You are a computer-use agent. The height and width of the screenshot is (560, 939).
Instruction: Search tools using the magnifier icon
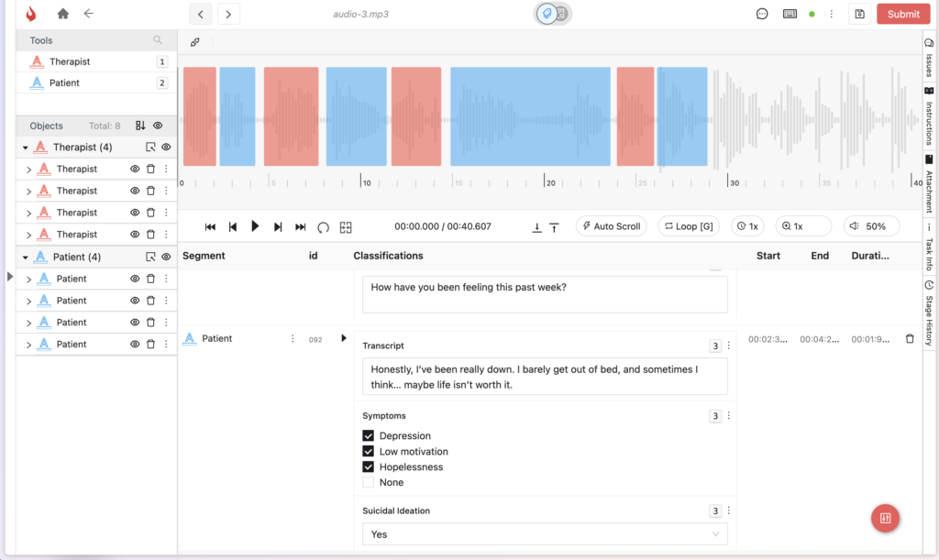[x=158, y=40]
